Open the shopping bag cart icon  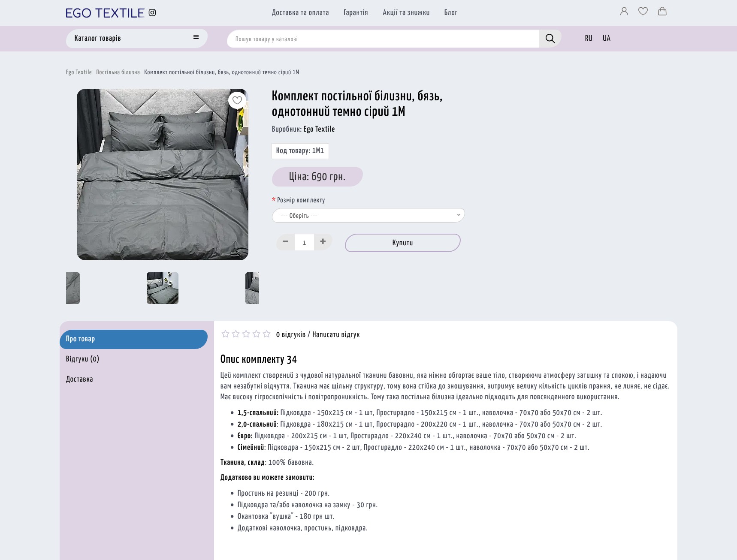point(662,11)
